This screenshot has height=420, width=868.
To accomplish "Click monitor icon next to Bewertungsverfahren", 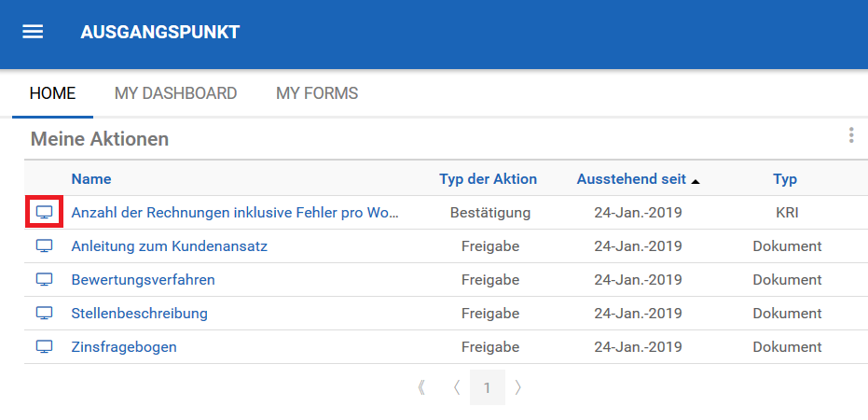I will pyautogui.click(x=44, y=280).
